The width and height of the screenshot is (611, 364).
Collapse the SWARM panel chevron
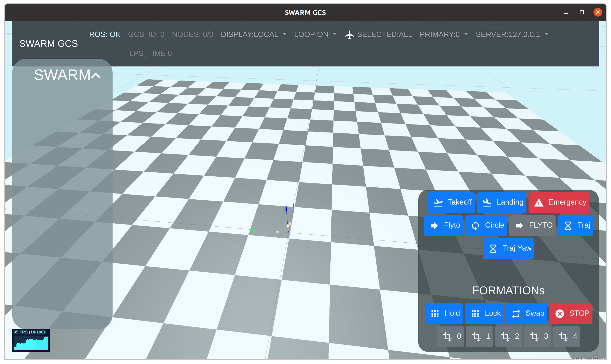click(96, 76)
